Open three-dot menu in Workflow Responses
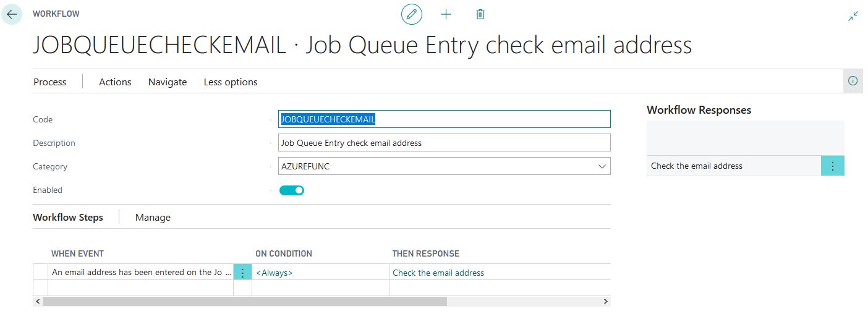This screenshot has width=868, height=319. [x=832, y=166]
